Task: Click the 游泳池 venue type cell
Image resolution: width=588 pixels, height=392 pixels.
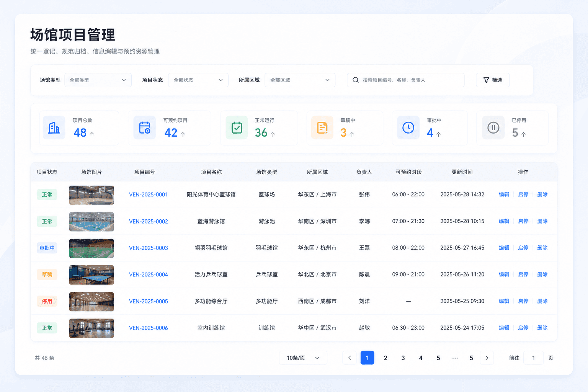Action: coord(267,221)
